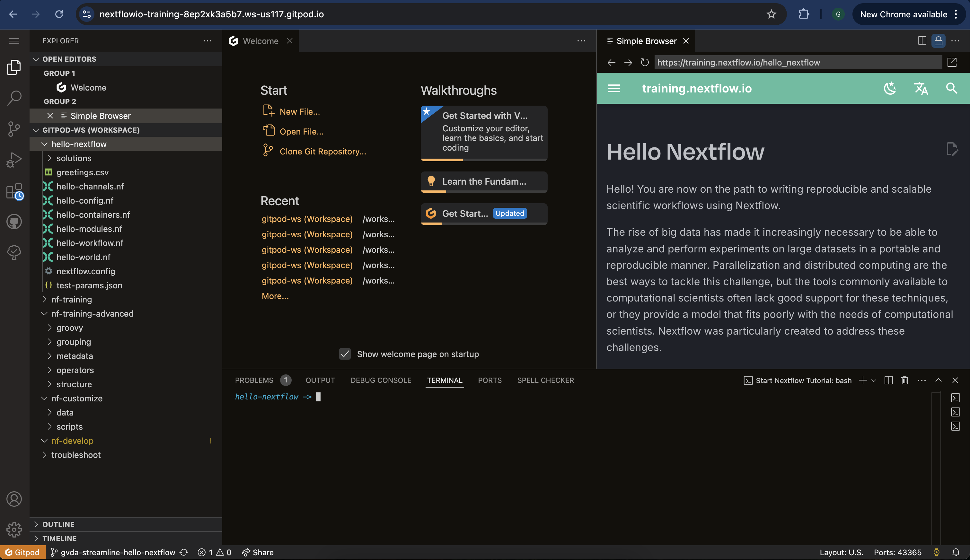Image resolution: width=970 pixels, height=560 pixels.
Task: Open Simple Browser page in external browser
Action: click(x=952, y=62)
